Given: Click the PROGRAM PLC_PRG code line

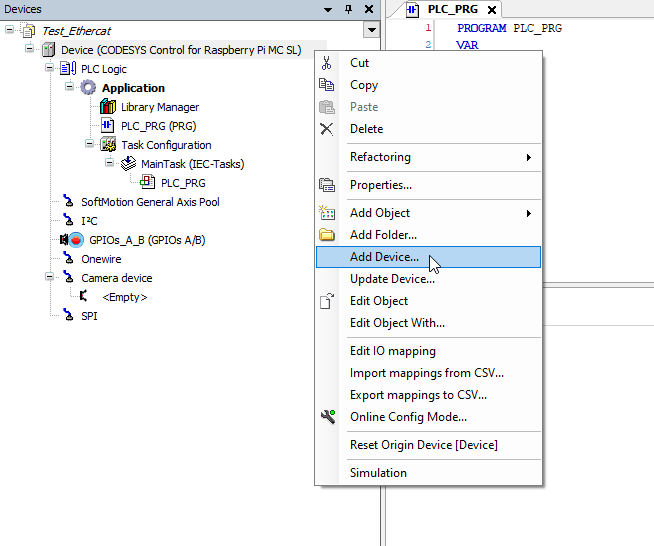Looking at the screenshot, I should point(509,28).
